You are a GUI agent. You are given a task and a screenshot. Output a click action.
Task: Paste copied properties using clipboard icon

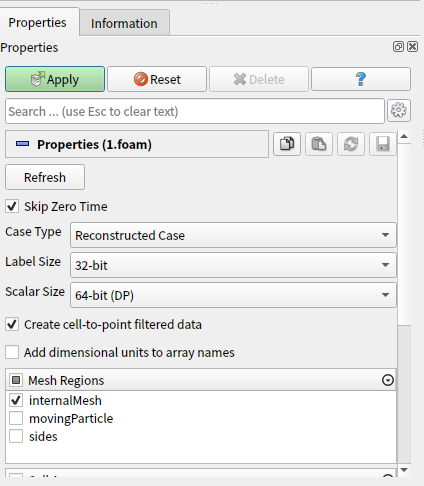point(319,144)
